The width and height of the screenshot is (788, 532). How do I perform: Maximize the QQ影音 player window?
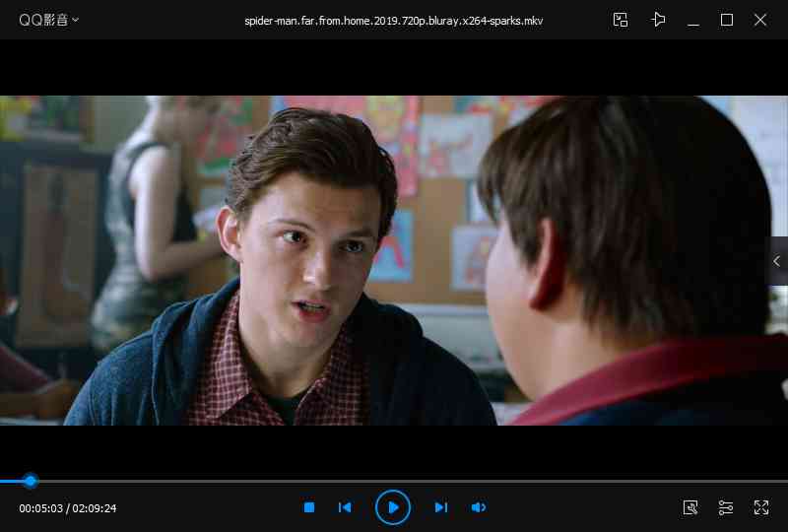[x=727, y=20]
